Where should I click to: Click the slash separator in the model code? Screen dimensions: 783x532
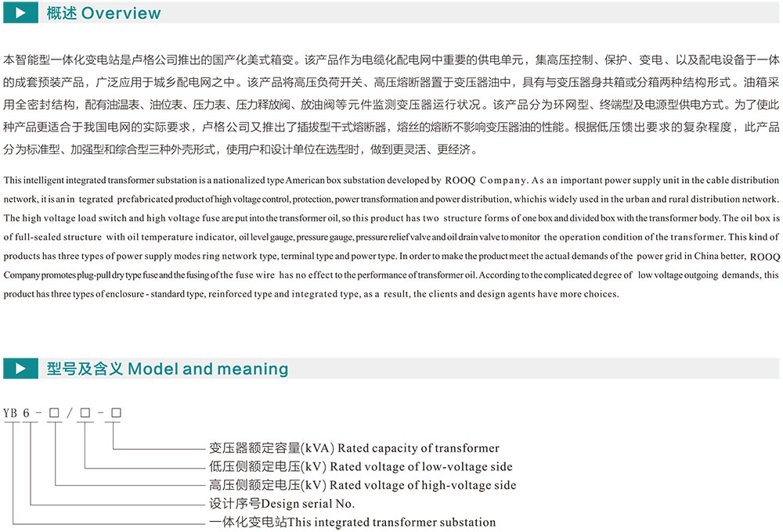click(70, 412)
